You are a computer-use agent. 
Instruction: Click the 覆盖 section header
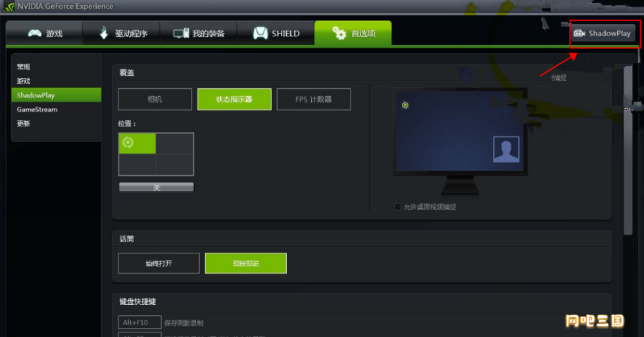tap(126, 73)
